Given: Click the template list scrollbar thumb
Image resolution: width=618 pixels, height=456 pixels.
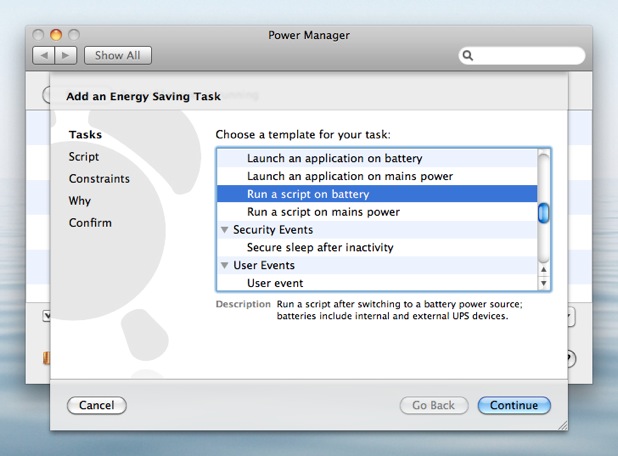Looking at the screenshot, I should (x=544, y=213).
